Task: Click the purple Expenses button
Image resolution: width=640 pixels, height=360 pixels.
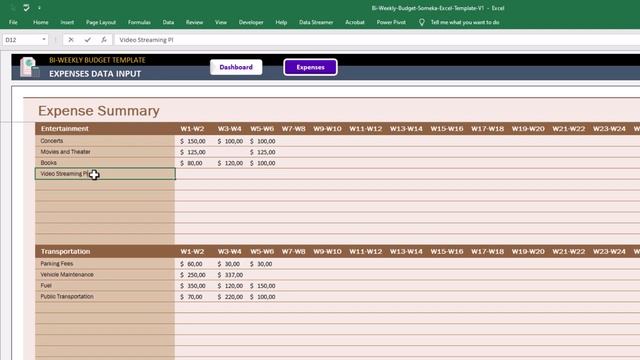Action: coord(311,67)
